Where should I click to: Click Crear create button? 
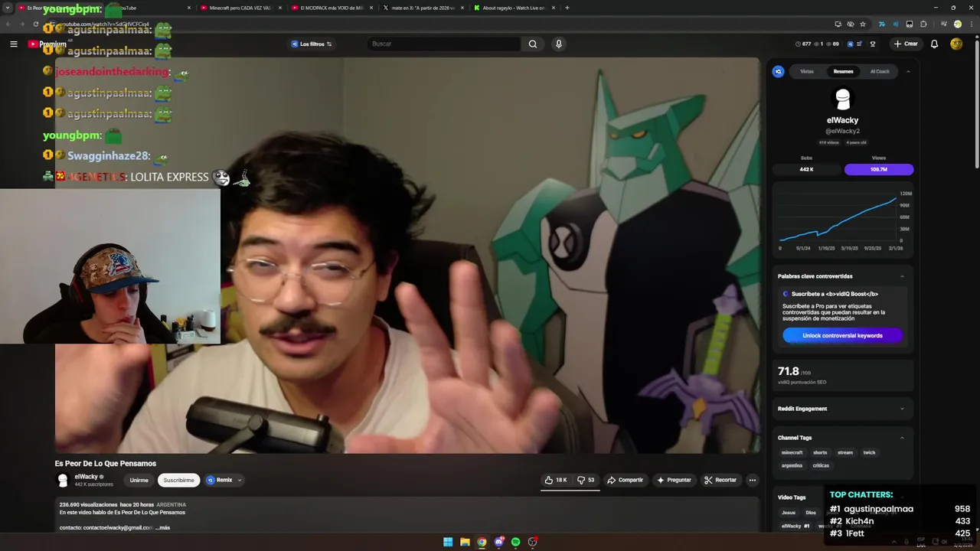click(906, 44)
